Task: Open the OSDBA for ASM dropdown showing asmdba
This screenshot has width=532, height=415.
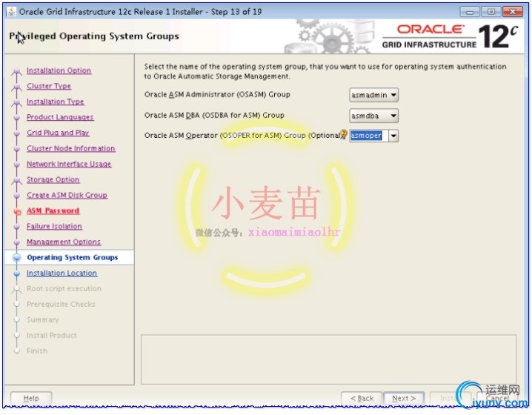Action: [x=373, y=116]
